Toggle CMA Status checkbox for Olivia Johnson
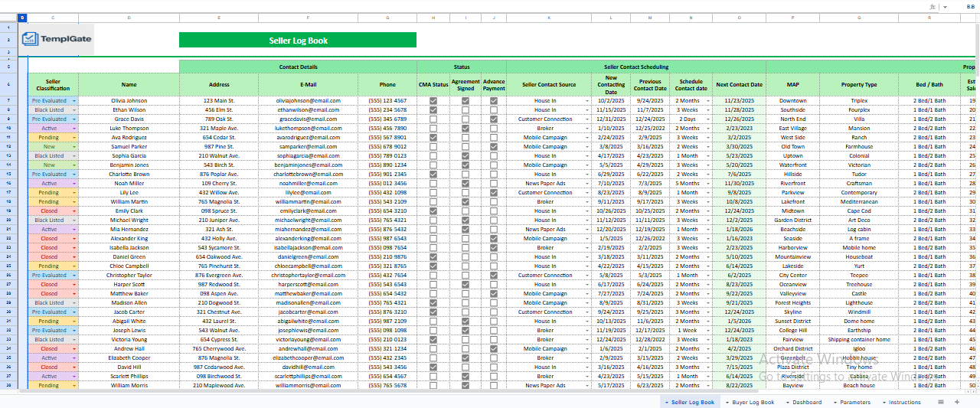Image resolution: width=980 pixels, height=408 pixels. (433, 100)
